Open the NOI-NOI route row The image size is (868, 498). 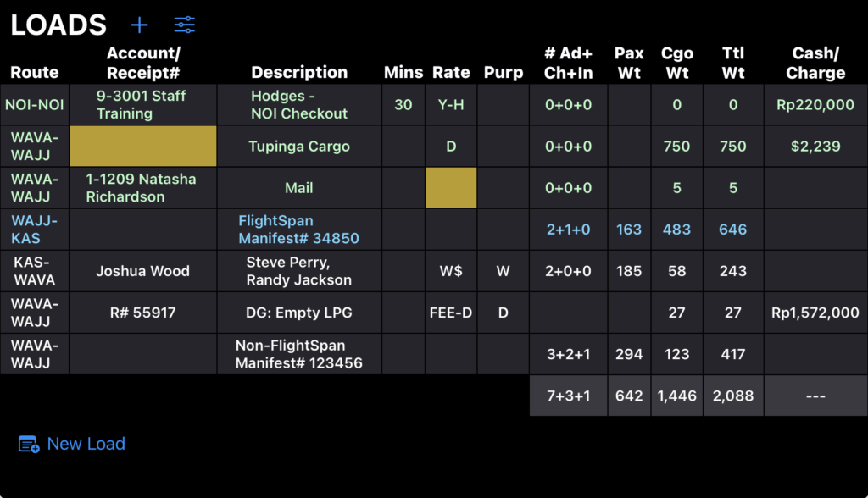tap(34, 105)
